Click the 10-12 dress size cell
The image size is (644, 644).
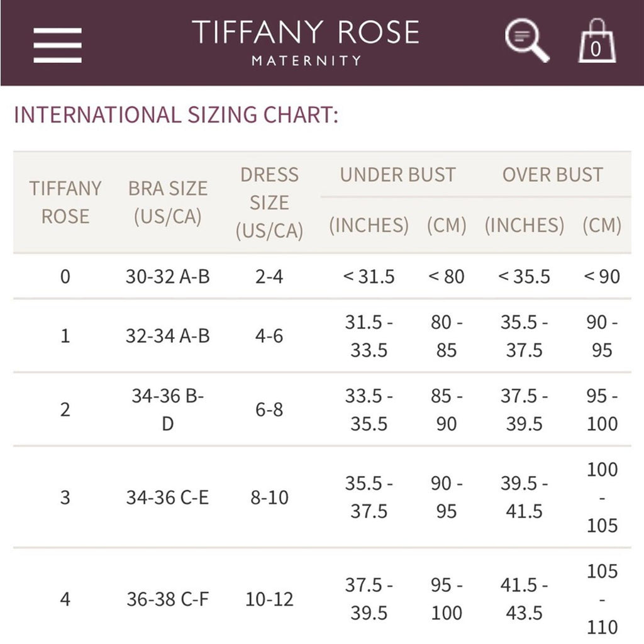269,599
